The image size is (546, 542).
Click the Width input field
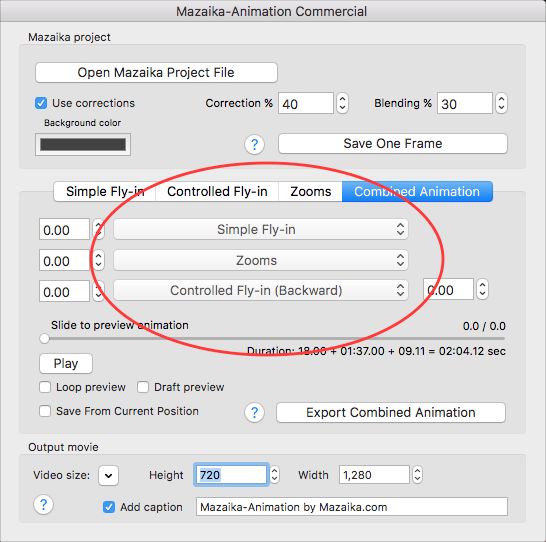coord(374,475)
